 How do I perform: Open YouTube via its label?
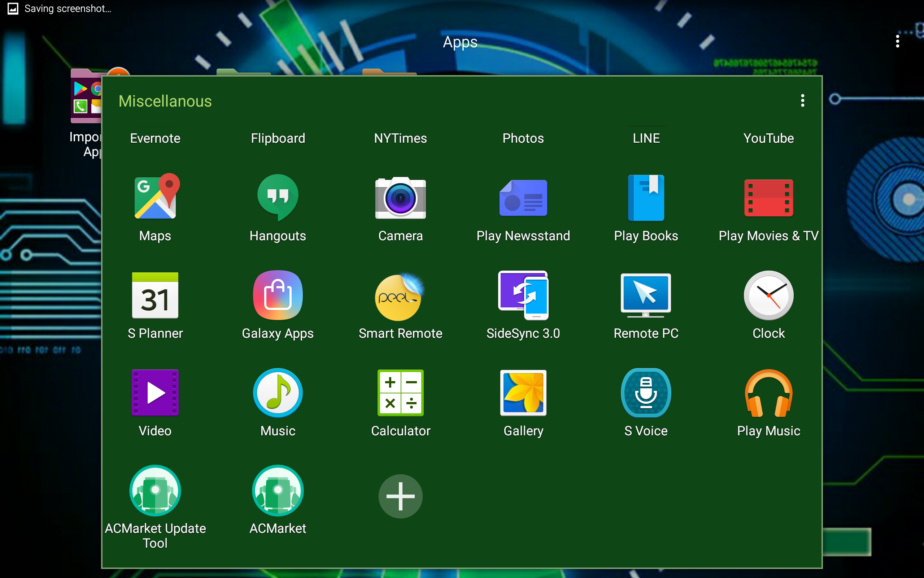tap(768, 138)
